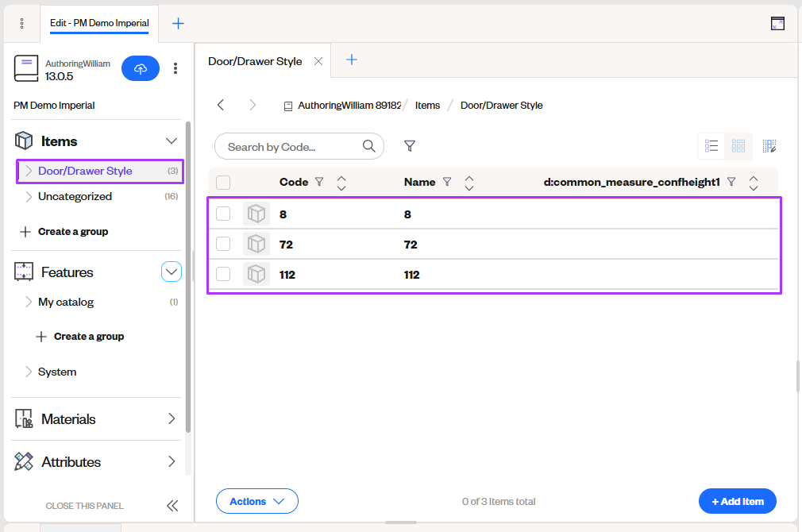
Task: Expand the Attributes section
Action: (172, 462)
